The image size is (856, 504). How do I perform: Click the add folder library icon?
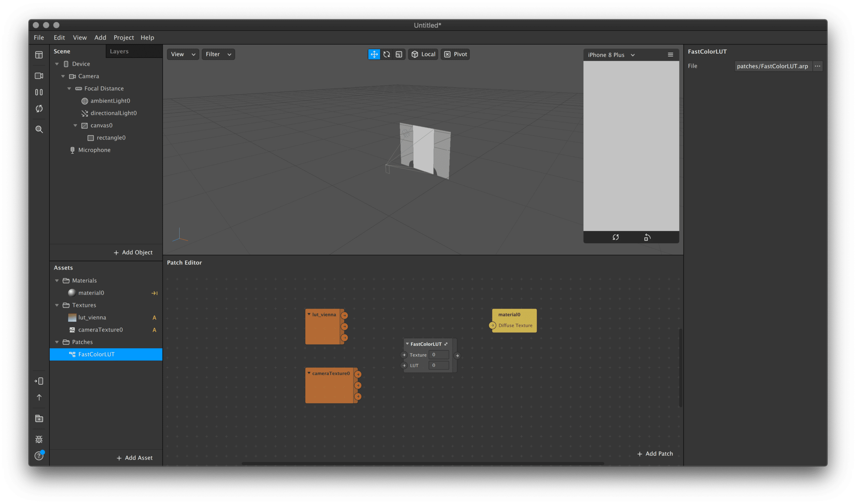(39, 418)
